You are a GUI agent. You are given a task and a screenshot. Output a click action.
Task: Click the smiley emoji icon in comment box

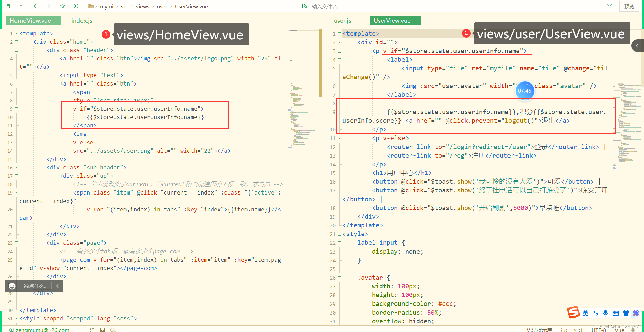point(12,286)
